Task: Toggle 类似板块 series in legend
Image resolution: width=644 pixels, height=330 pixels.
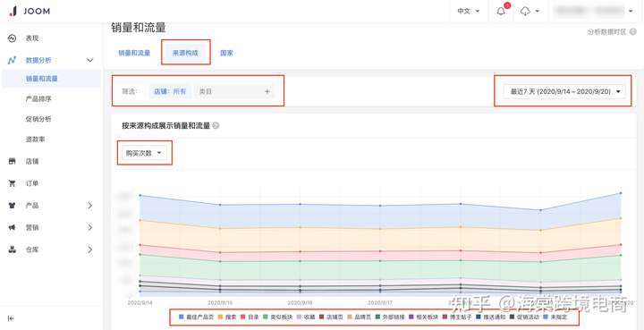Action: (277, 317)
